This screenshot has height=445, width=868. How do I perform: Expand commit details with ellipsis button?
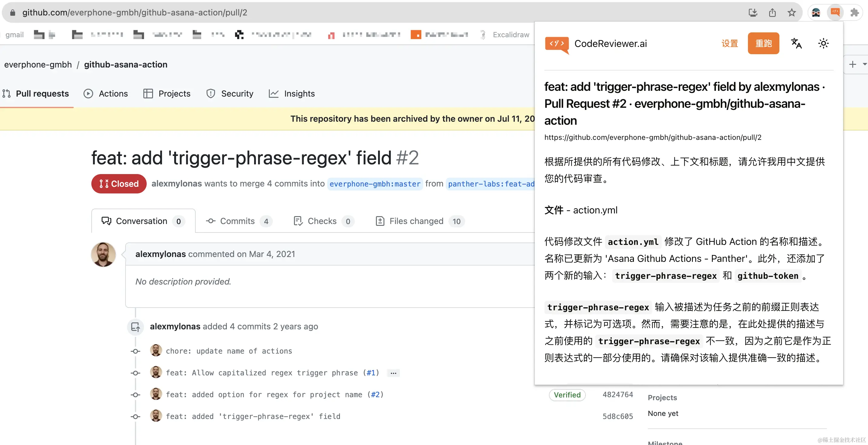pyautogui.click(x=393, y=373)
